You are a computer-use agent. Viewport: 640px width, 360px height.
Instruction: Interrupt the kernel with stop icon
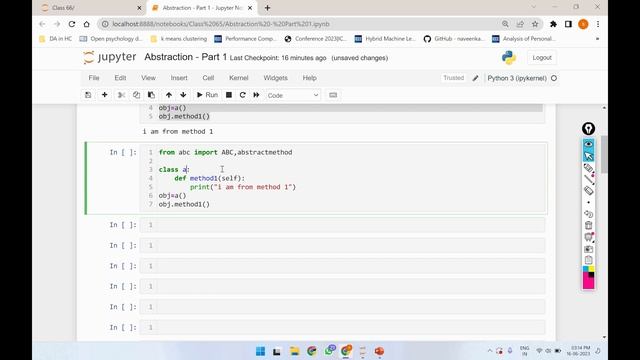[x=229, y=95]
